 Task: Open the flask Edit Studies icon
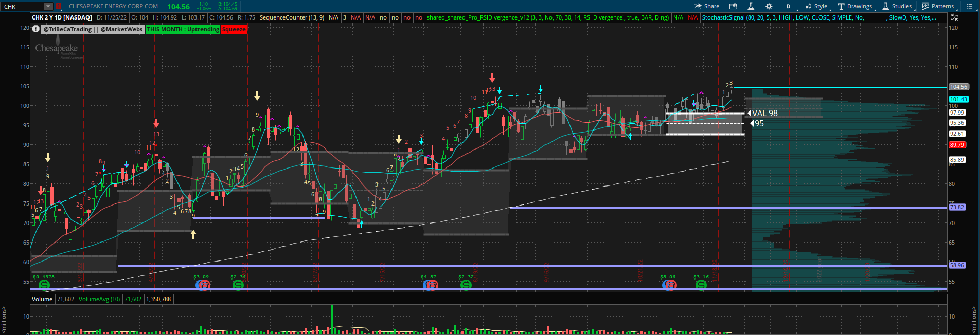[751, 6]
